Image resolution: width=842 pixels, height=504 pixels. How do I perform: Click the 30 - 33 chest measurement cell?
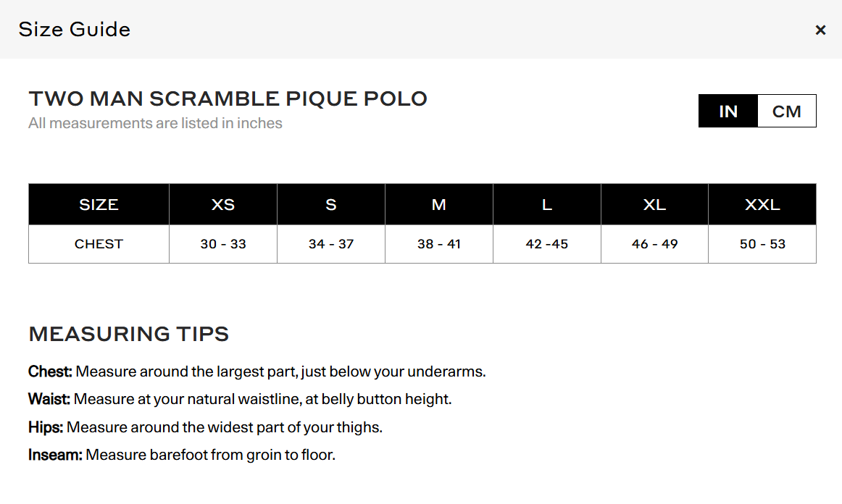point(223,244)
